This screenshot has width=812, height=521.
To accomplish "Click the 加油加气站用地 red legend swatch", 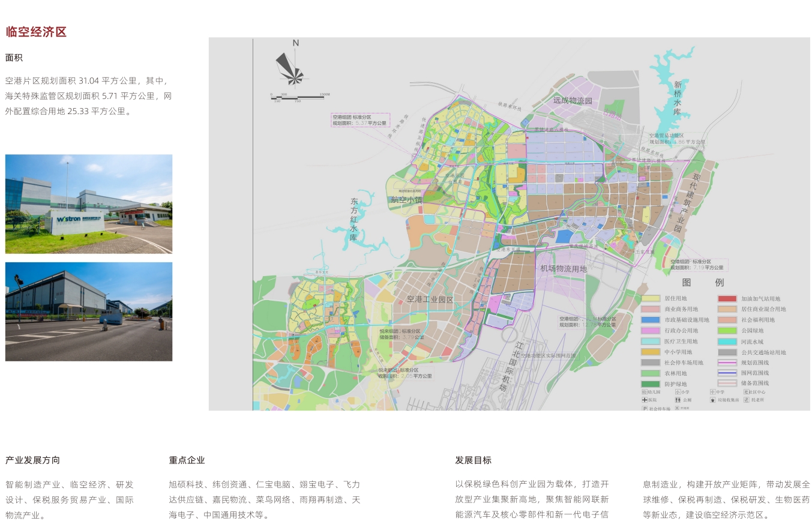I will click(727, 298).
